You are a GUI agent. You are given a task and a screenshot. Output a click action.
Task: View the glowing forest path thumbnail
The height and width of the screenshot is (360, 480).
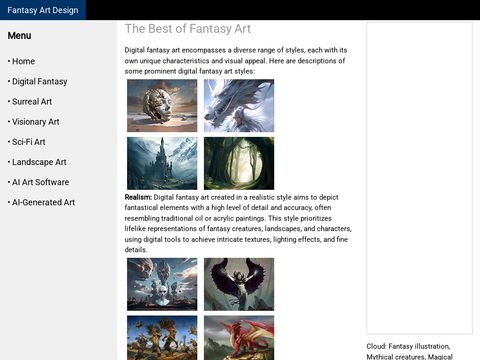tap(239, 163)
